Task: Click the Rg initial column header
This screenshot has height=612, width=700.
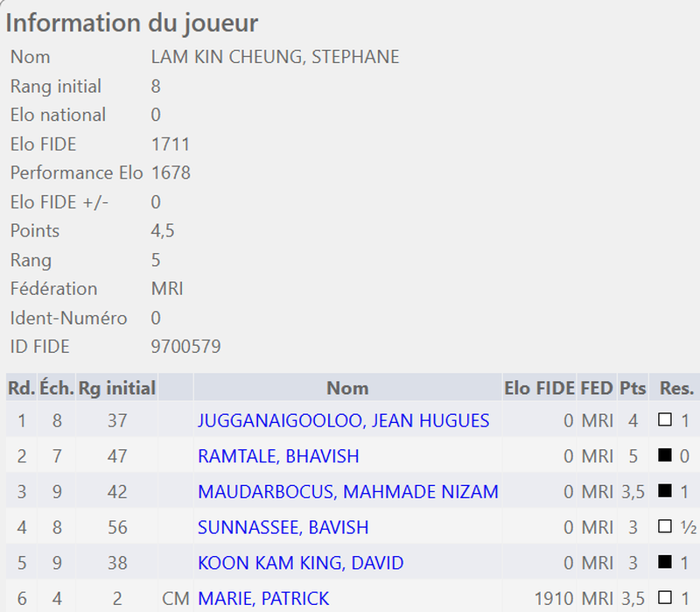Action: [x=116, y=387]
